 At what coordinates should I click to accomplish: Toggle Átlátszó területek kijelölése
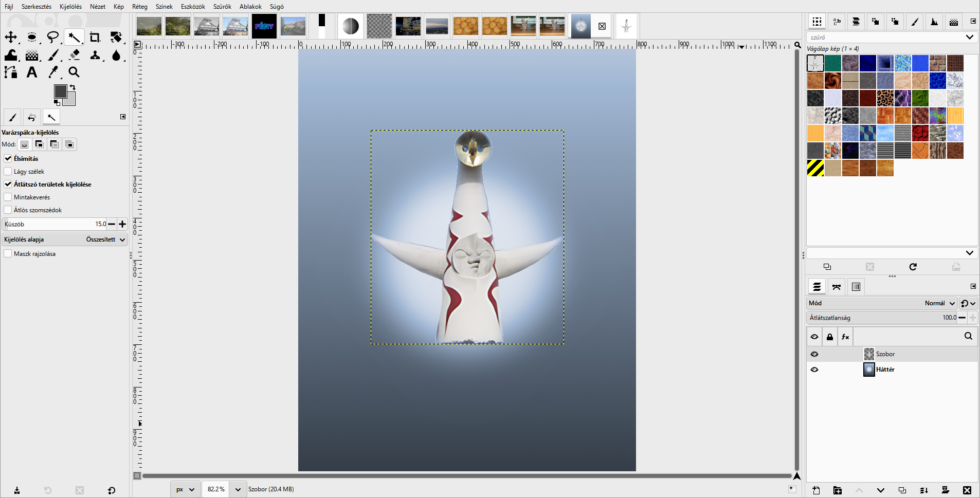coord(8,184)
